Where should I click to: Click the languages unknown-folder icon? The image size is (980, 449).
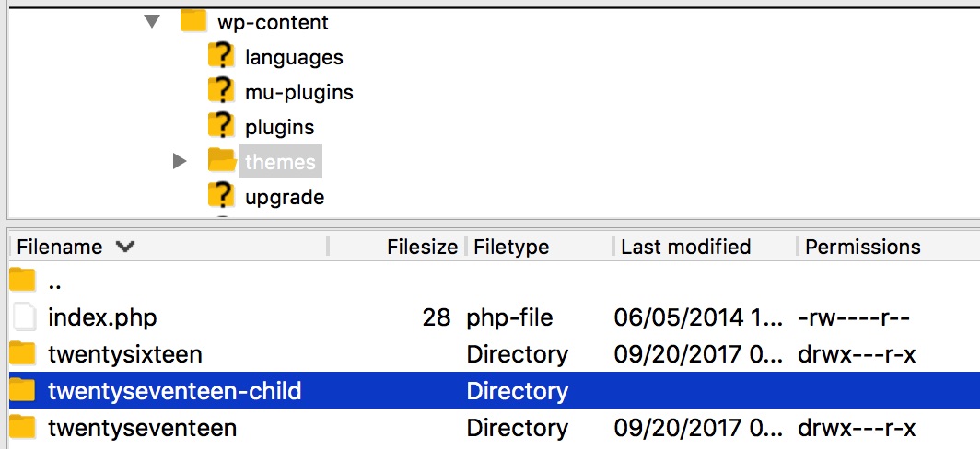pos(221,56)
